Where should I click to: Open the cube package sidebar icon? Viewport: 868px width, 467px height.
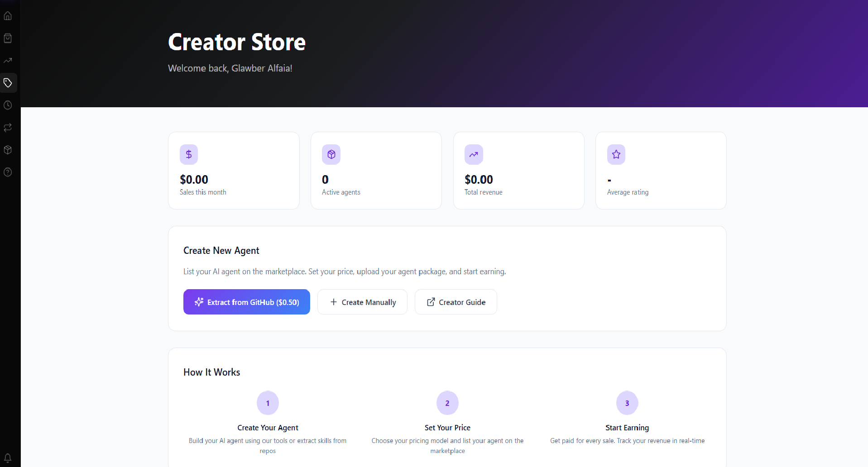[x=8, y=150]
